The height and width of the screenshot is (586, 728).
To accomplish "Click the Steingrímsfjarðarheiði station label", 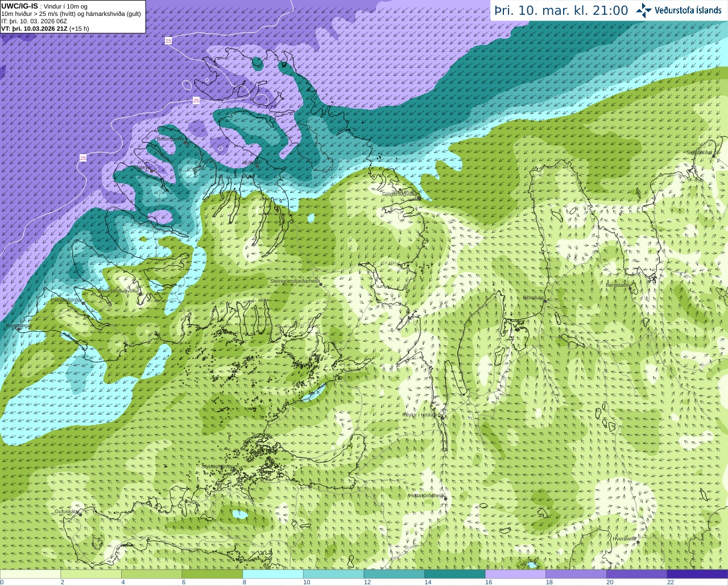I will pyautogui.click(x=295, y=281).
